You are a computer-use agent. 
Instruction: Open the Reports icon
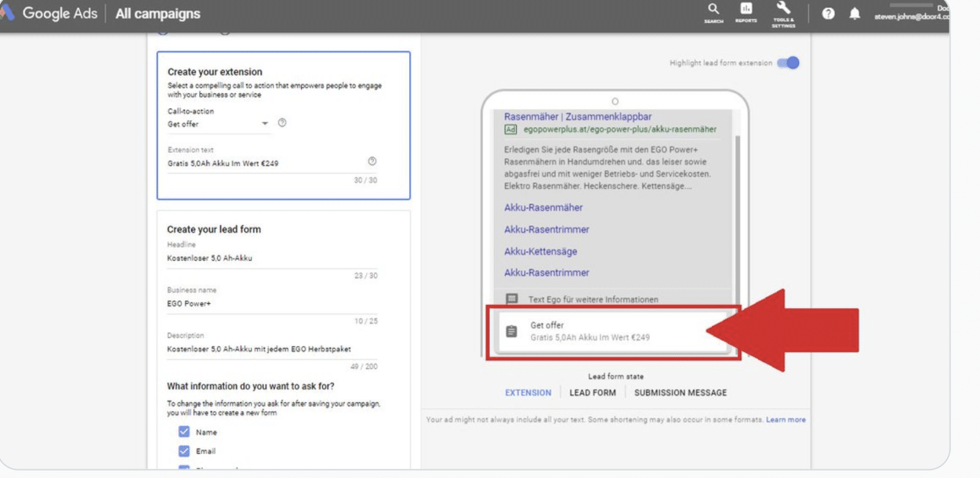pyautogui.click(x=746, y=10)
